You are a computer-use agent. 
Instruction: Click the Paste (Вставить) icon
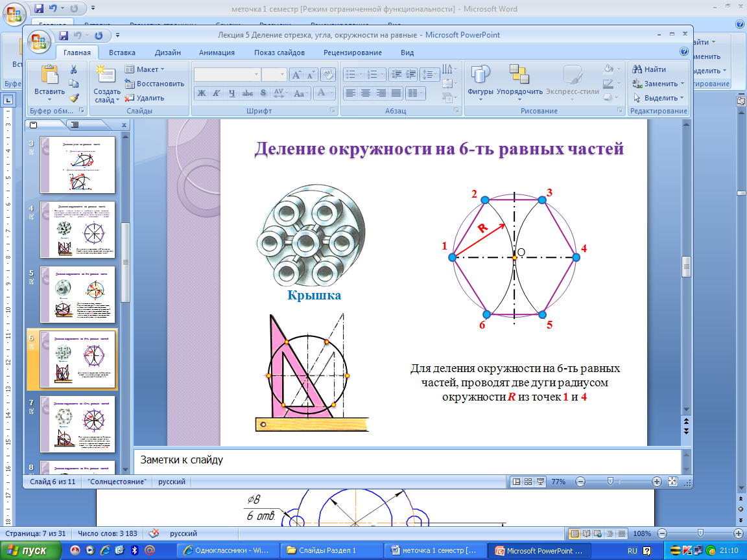tap(49, 75)
